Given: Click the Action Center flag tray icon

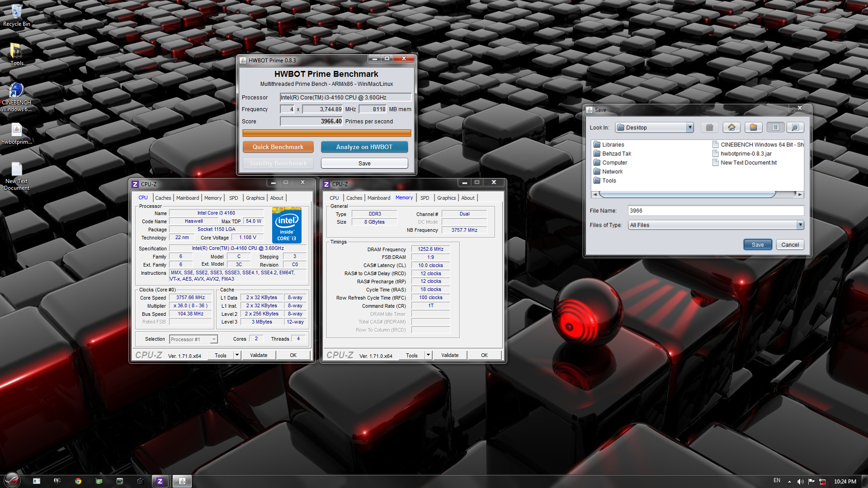Looking at the screenshot, I should tap(811, 482).
